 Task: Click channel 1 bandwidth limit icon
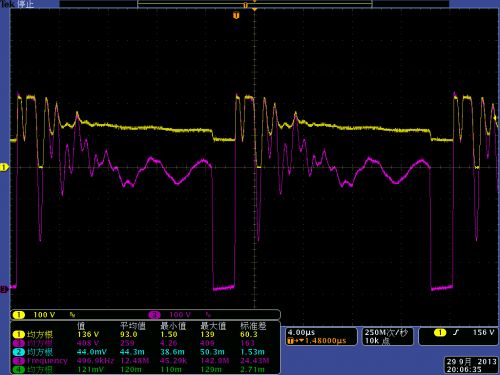[72, 315]
